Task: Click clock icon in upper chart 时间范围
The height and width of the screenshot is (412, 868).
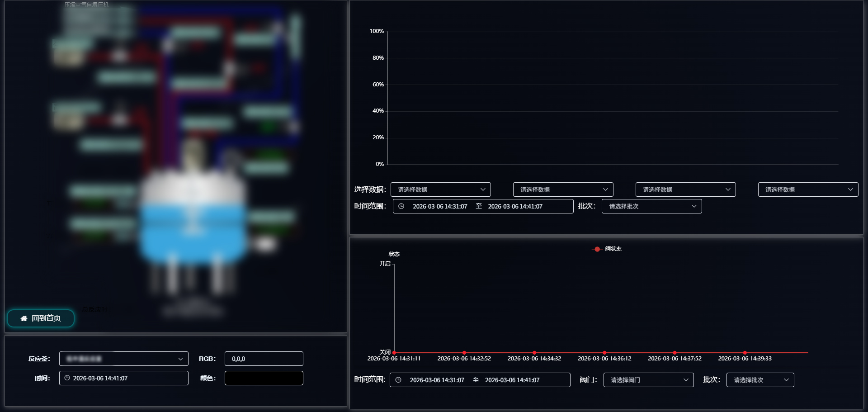Action: [401, 206]
